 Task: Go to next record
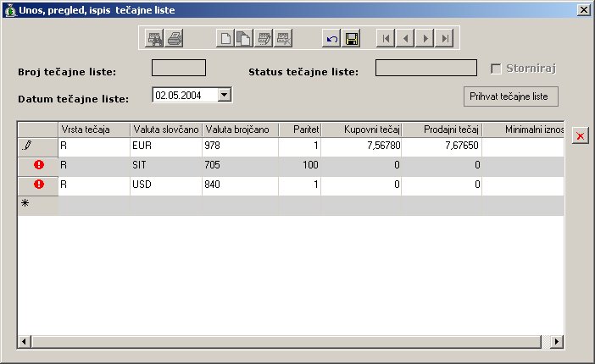pyautogui.click(x=425, y=38)
